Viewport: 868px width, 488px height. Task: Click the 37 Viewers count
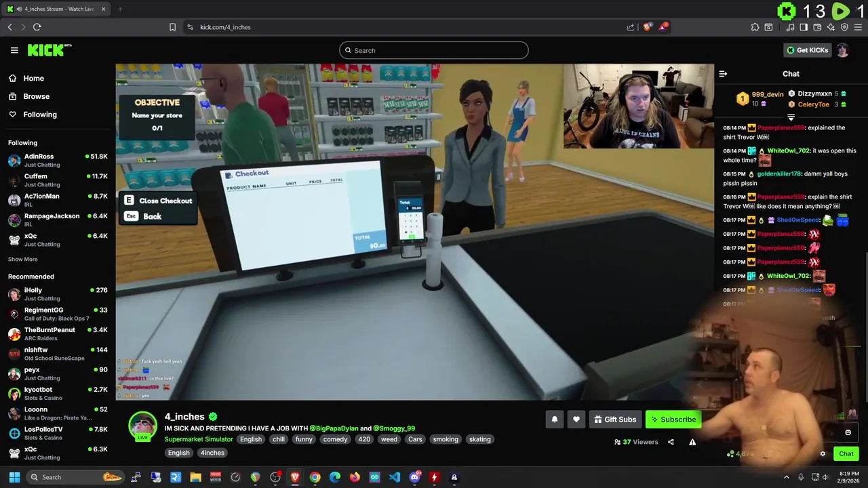(636, 442)
